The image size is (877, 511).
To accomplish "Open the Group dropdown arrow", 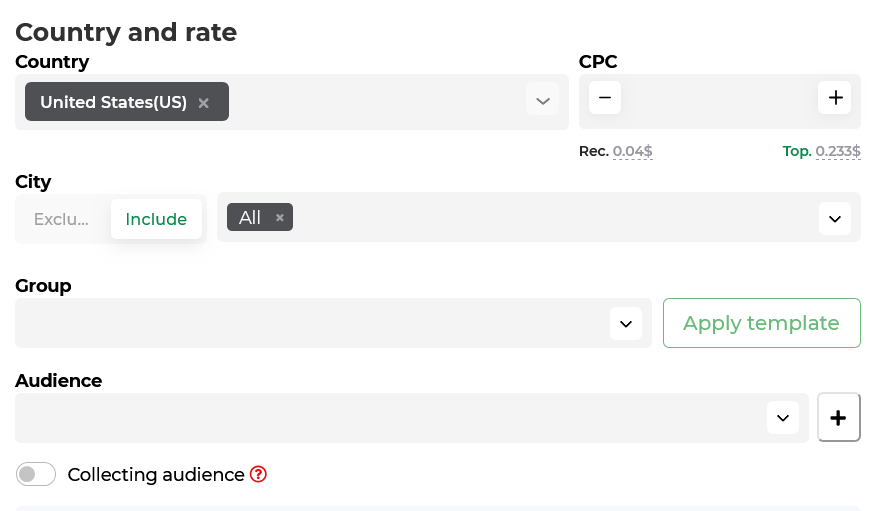I will coord(626,324).
